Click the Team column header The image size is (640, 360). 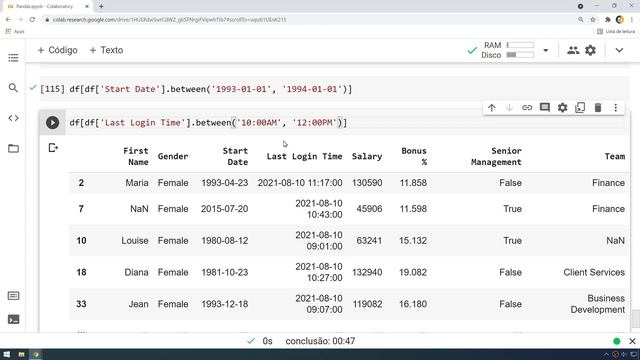(614, 156)
